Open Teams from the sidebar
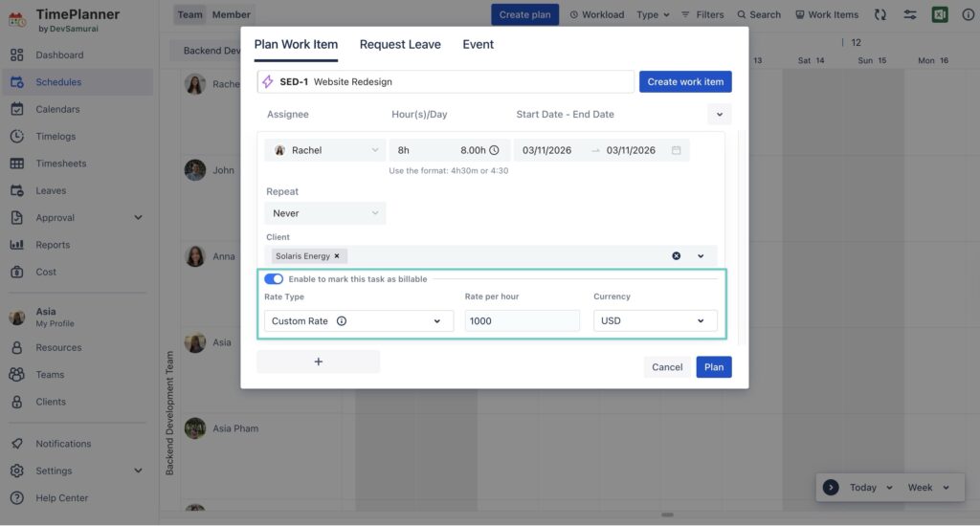 pos(50,375)
